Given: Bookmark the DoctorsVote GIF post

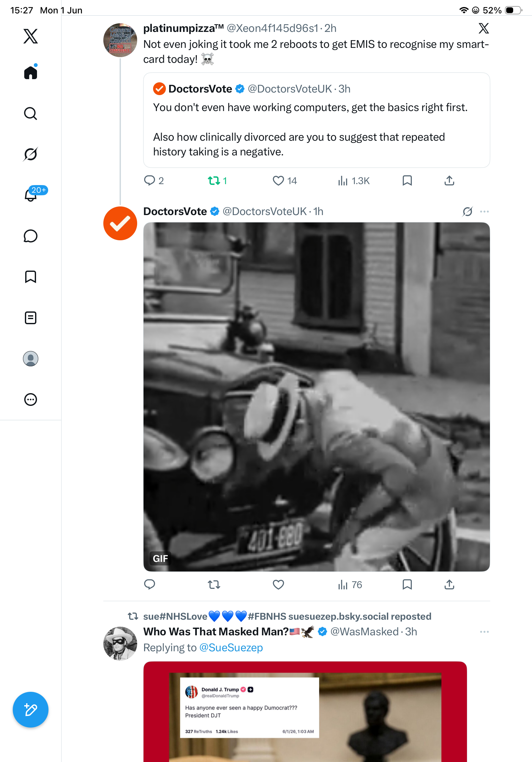Looking at the screenshot, I should point(407,585).
